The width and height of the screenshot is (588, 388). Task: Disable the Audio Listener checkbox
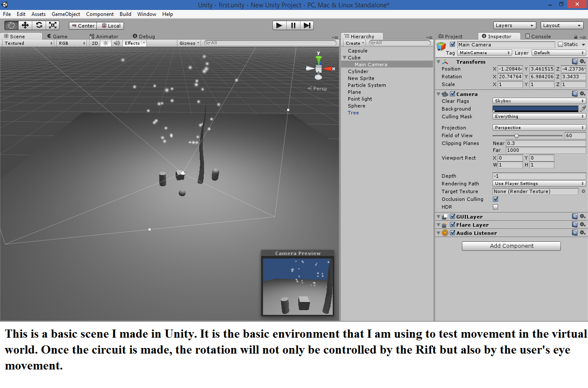pyautogui.click(x=452, y=233)
